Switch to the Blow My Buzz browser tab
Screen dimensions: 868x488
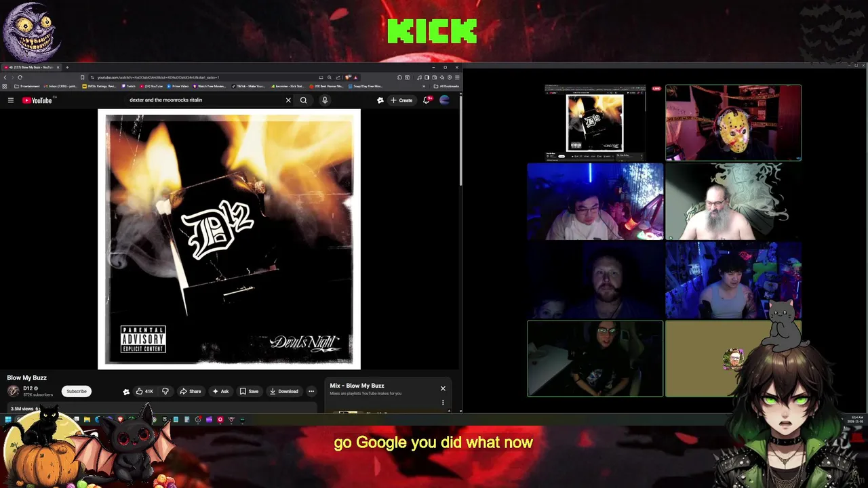33,67
